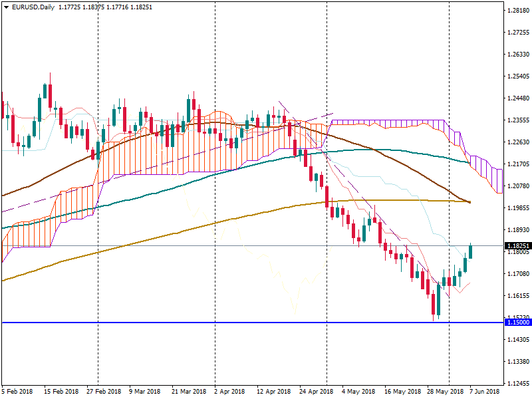Image resolution: width=532 pixels, height=399 pixels.
Task: Open the dropdown arrow beside EURUSD,Daily
Action: [x=6, y=7]
